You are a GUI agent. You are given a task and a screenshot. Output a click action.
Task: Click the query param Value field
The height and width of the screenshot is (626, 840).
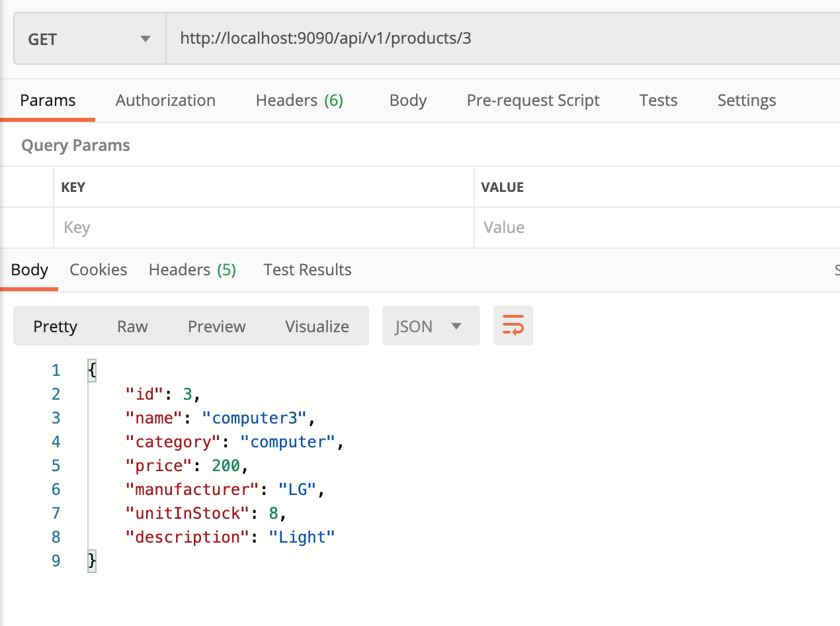[x=657, y=228]
